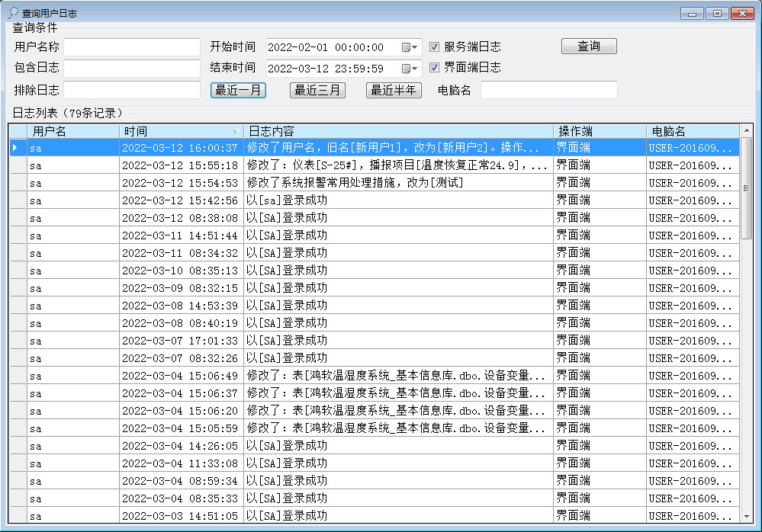Click the scrollbar up arrow of the log list
Screen dimensions: 762x532
click(x=747, y=130)
